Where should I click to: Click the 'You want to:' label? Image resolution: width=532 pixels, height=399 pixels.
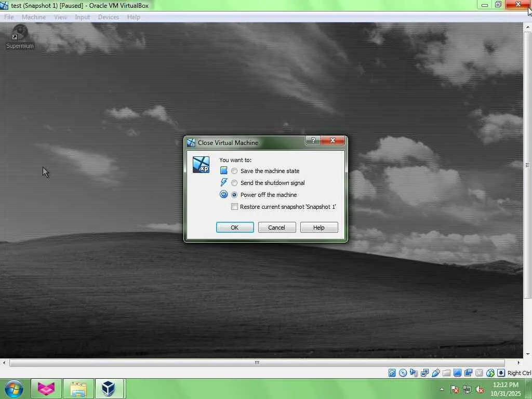click(x=235, y=160)
